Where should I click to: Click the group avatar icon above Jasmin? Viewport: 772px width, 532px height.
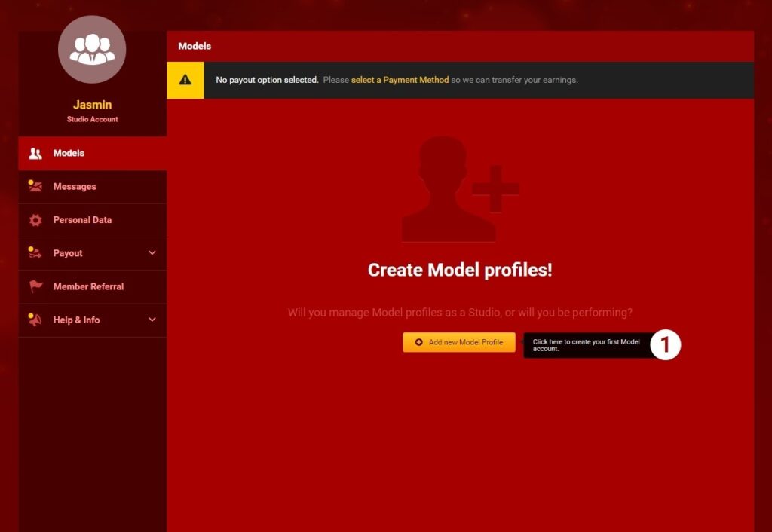click(x=92, y=48)
